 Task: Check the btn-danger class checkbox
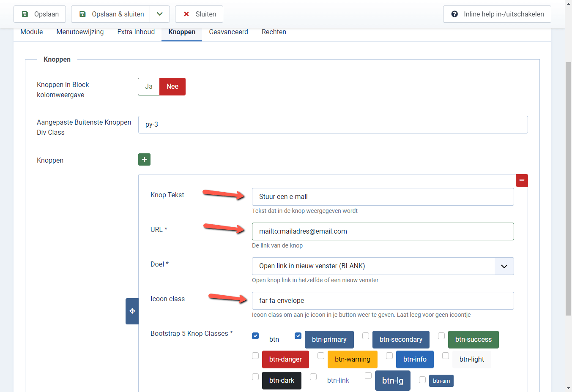click(255, 356)
